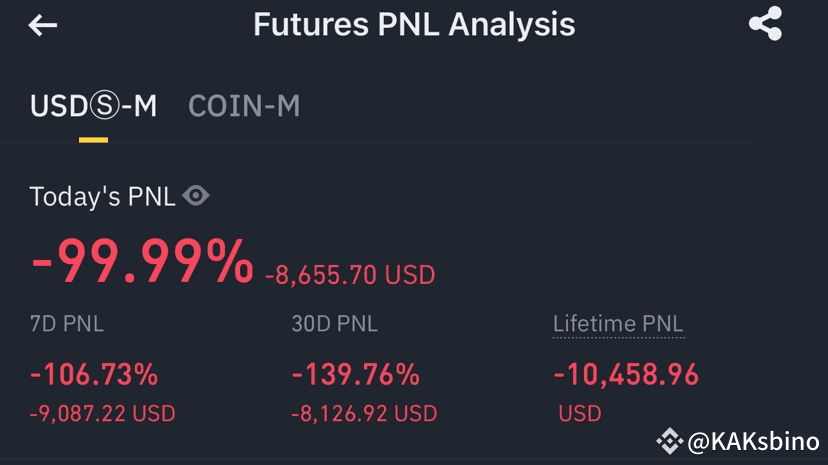Tap the -8,126.92 USD thirty-day amount
This screenshot has width=828, height=465.
pyautogui.click(x=364, y=413)
